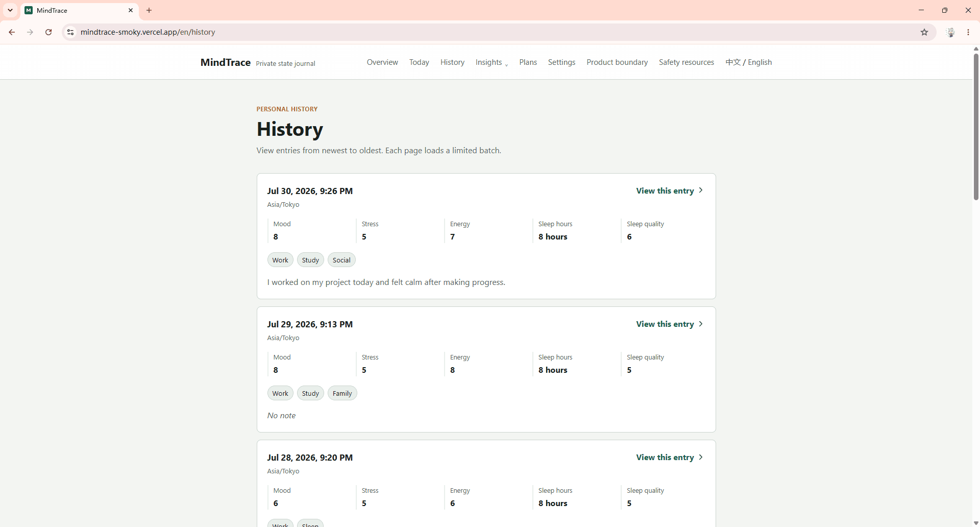Click the scrollbar down arrow

[x=976, y=523]
